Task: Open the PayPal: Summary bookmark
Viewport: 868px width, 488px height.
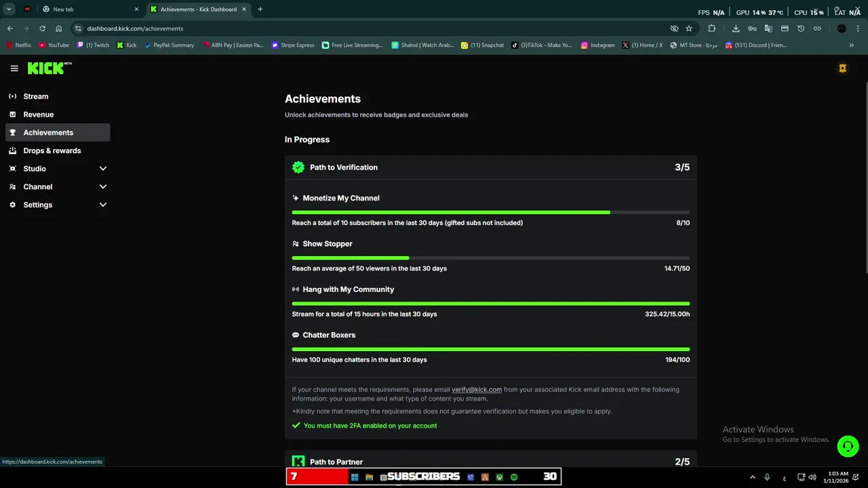Action: tap(169, 45)
